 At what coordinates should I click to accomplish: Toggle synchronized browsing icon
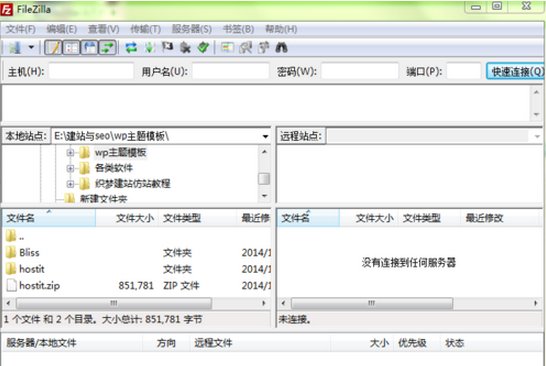pos(264,47)
